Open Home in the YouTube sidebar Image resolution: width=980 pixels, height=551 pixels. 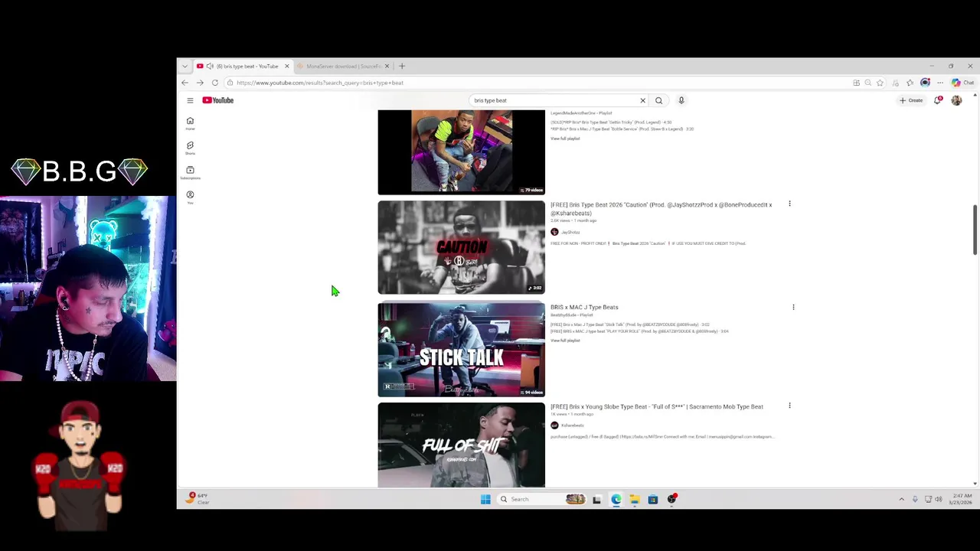click(190, 123)
